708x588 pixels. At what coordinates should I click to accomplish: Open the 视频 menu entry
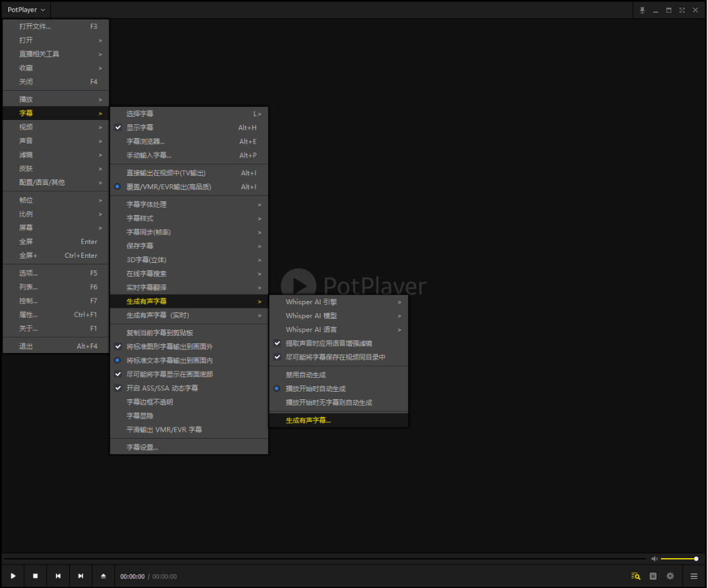(x=56, y=128)
